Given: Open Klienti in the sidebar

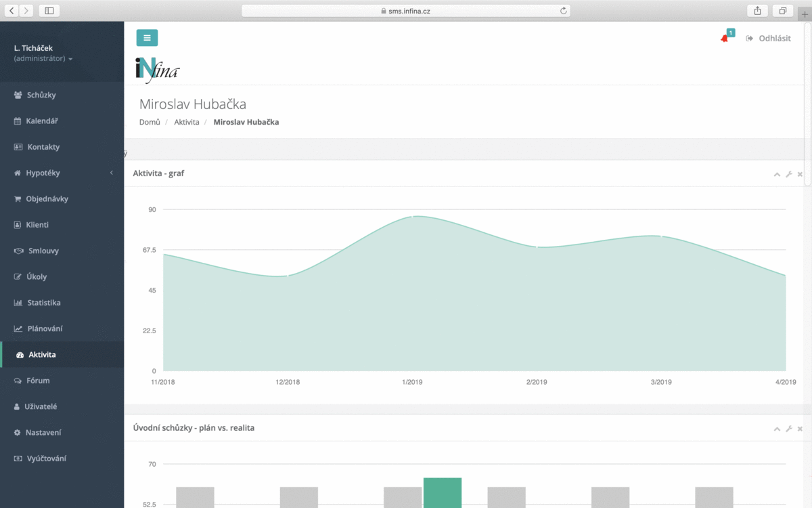Looking at the screenshot, I should 62,225.
